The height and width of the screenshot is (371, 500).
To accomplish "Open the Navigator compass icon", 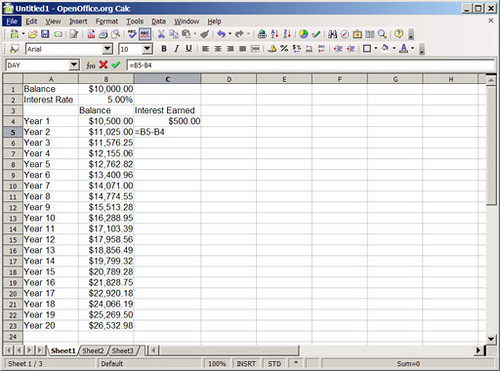I will [345, 34].
